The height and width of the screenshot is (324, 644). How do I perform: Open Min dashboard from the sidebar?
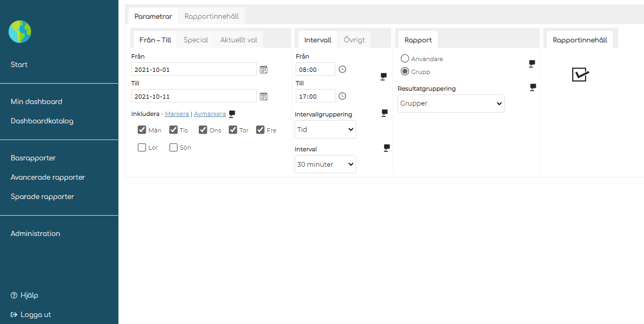(36, 101)
